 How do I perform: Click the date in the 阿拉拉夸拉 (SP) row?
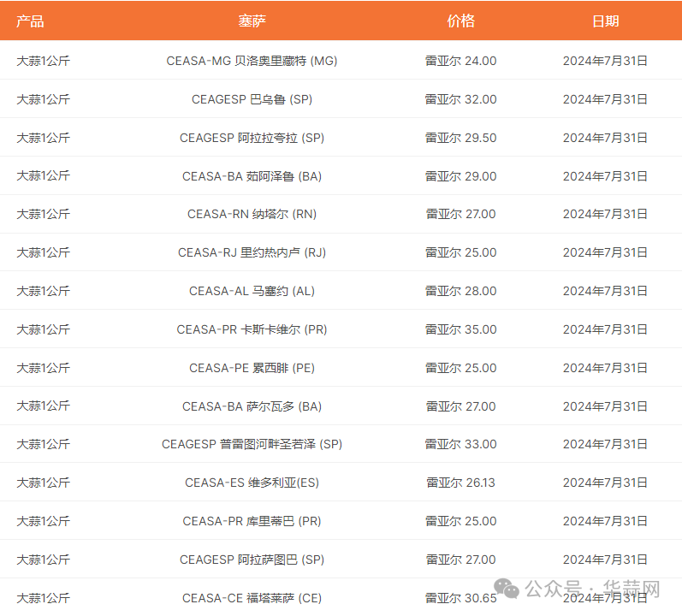coord(605,138)
